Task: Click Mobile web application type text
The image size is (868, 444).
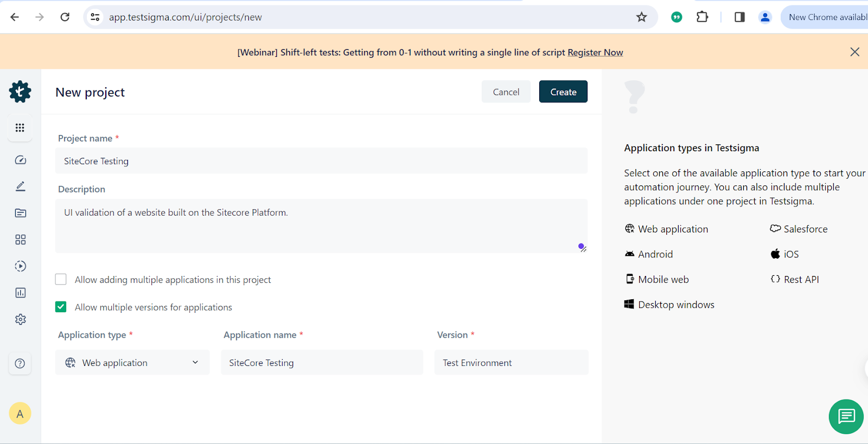Action: [x=663, y=280]
